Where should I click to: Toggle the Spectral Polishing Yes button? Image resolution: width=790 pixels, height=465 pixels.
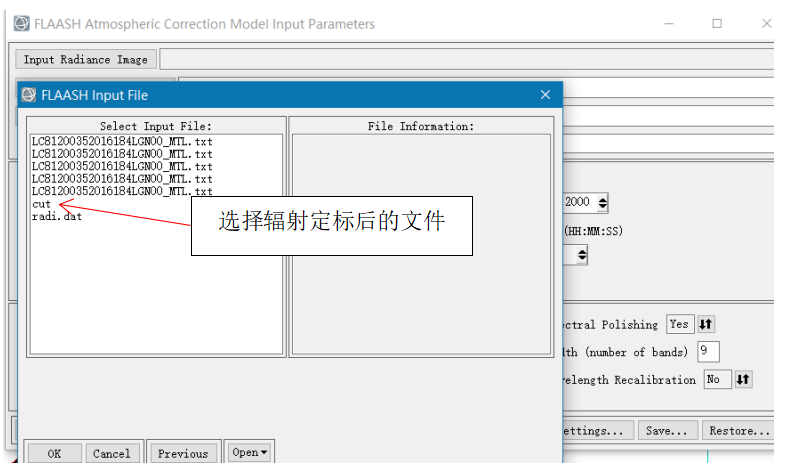click(679, 324)
